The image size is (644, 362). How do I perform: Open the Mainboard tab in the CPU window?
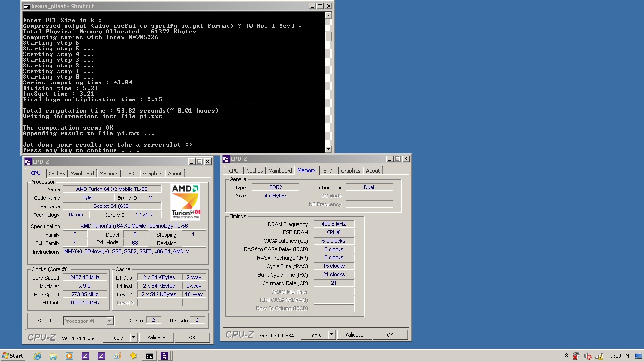click(82, 173)
